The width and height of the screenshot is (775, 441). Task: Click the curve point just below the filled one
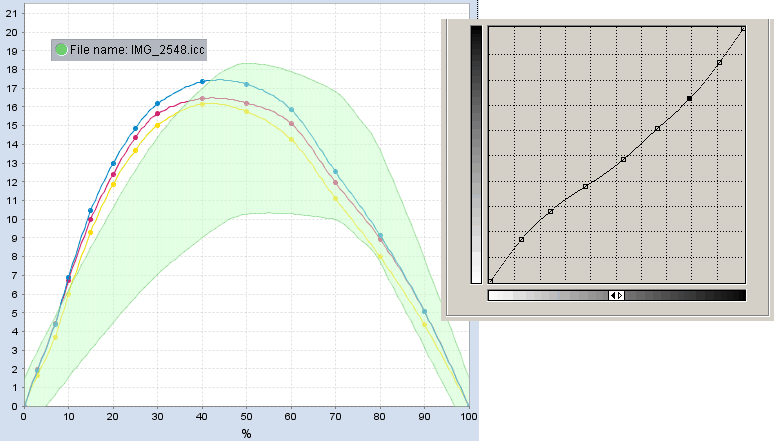(657, 129)
